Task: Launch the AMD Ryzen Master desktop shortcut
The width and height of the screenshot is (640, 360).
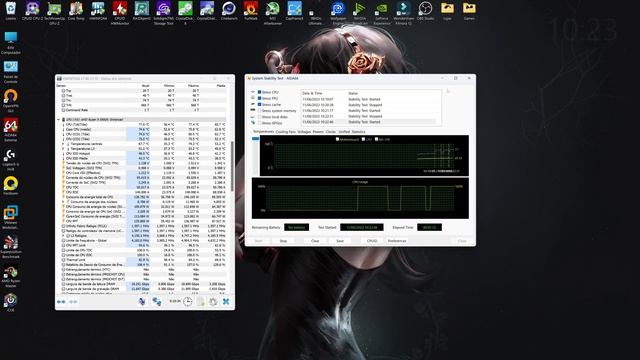Action: coord(11,276)
